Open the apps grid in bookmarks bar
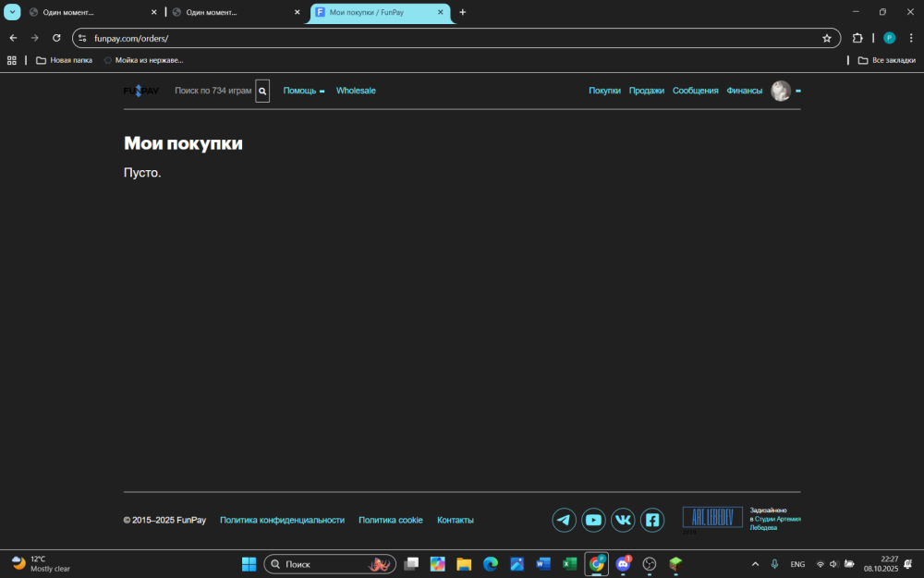Screen dimensions: 924x578 pos(12,60)
